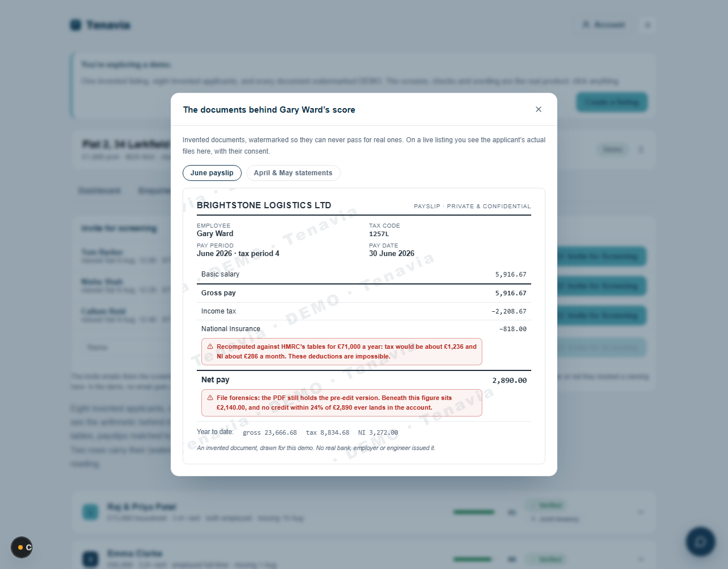Click the warning icon in the File forensics alert
The image size is (728, 569).
(210, 398)
